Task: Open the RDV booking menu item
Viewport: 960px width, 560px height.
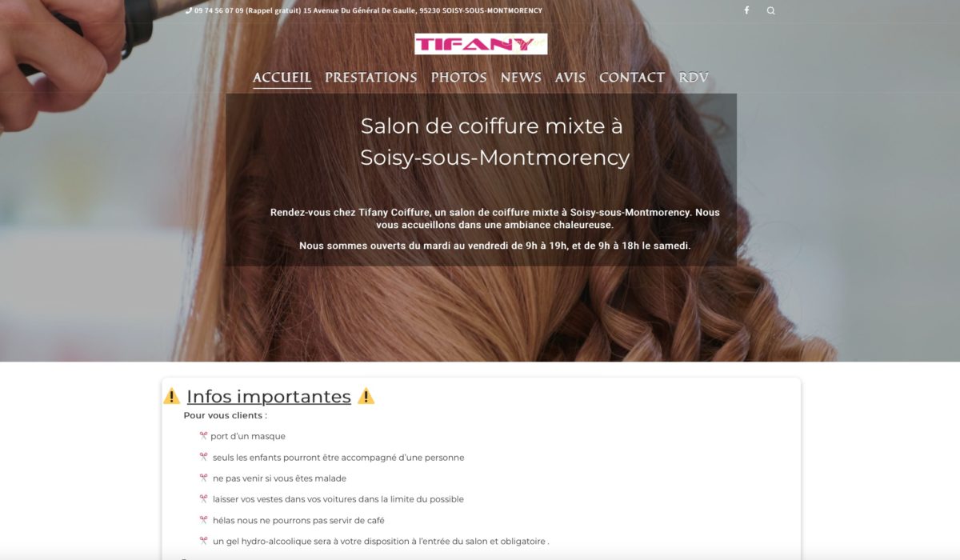Action: pos(694,78)
